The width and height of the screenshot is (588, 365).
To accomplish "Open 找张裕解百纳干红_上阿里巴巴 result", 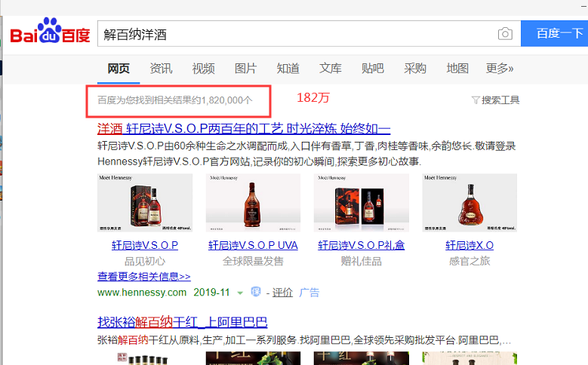I will click(182, 322).
